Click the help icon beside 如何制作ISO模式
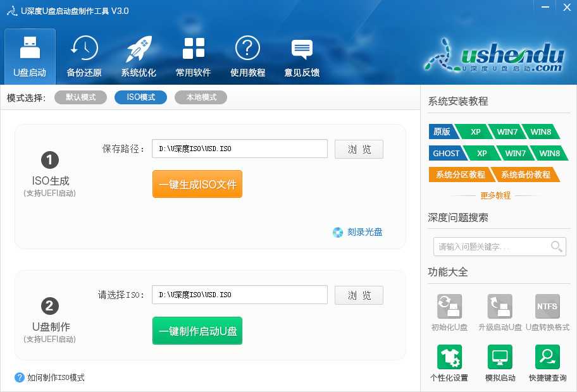The height and width of the screenshot is (392, 577). click(x=20, y=377)
